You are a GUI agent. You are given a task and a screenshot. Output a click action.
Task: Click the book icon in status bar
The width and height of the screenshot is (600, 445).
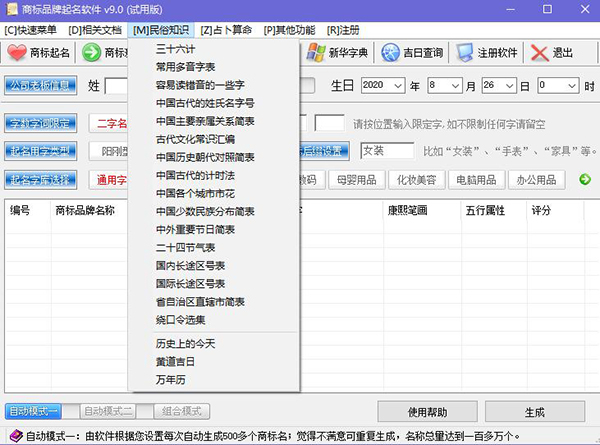tap(12, 435)
